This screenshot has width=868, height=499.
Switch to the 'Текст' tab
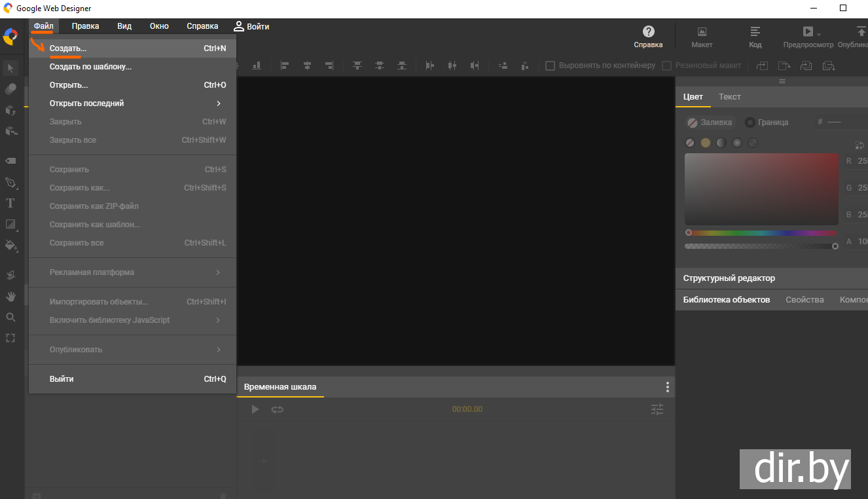[729, 97]
